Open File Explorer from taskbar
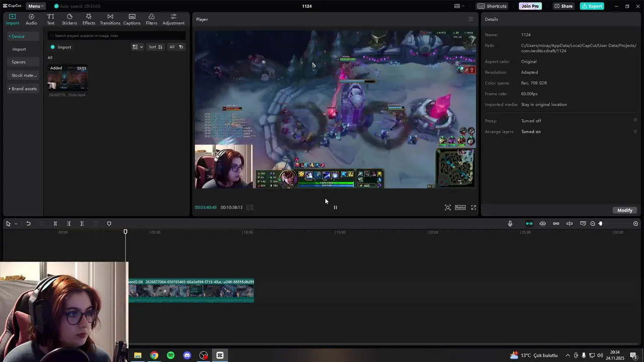Screen dimensions: 644x362 coord(137,355)
